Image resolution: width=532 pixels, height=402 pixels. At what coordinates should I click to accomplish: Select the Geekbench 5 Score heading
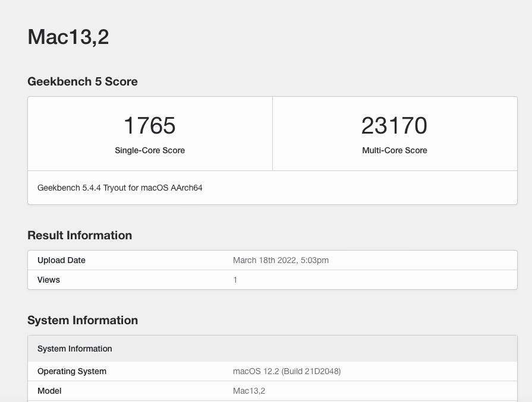tap(83, 82)
